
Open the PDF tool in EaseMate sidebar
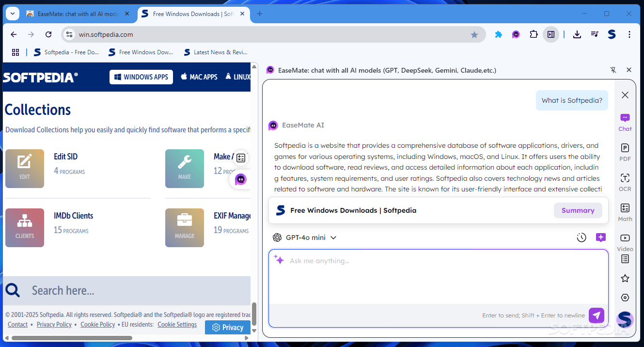click(x=625, y=152)
